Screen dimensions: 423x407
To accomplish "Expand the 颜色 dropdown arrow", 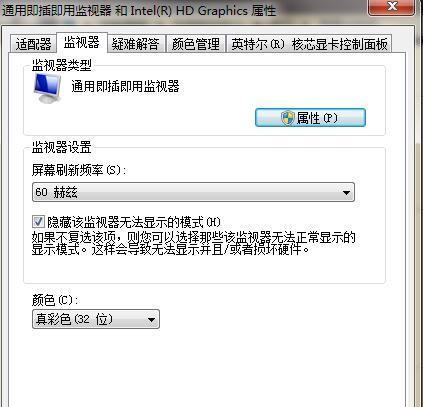I will coord(151,320).
